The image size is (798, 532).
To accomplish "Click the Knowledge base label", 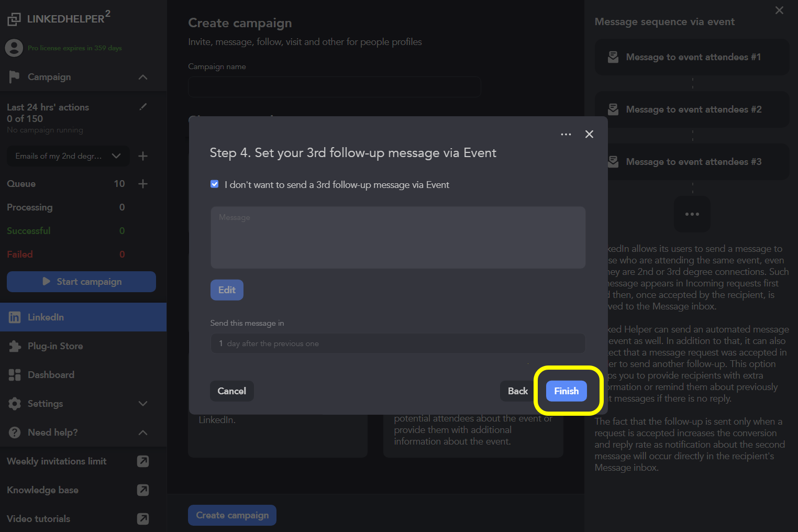I will (x=42, y=490).
